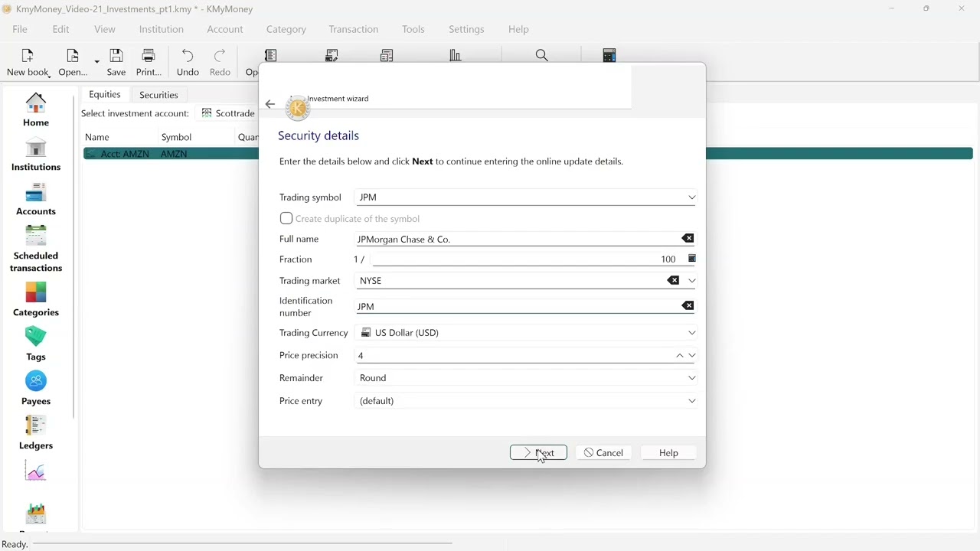Clear the Full name field
This screenshot has height=551, width=980.
pyautogui.click(x=688, y=239)
